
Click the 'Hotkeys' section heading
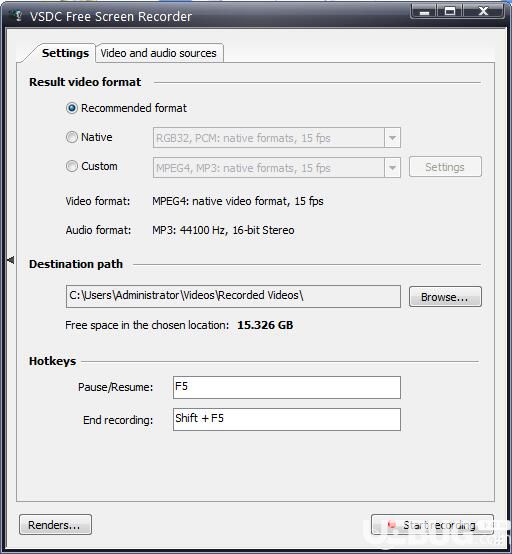click(x=53, y=361)
